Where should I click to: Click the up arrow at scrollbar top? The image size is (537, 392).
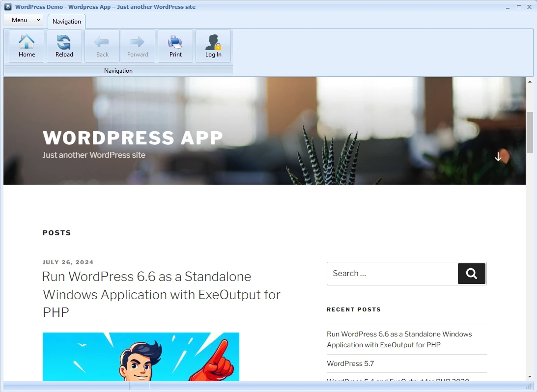pyautogui.click(x=530, y=82)
